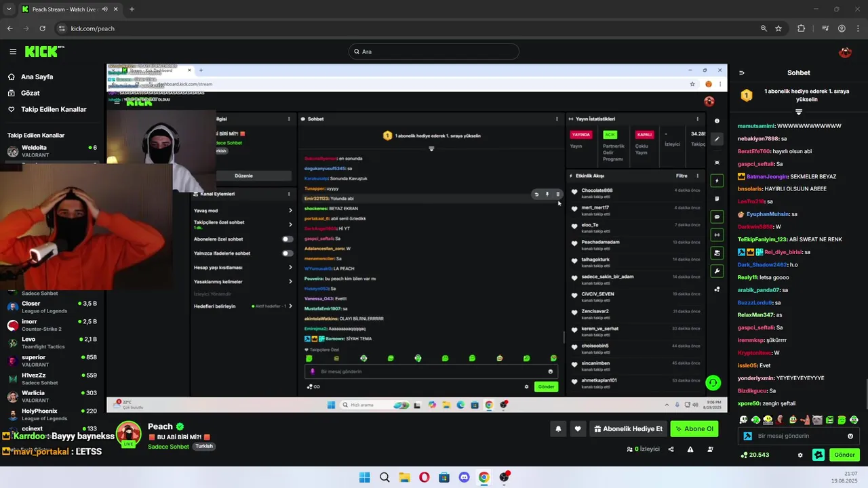Viewport: 868px width, 488px height.
Task: Click the dashboard lightning bolt icon
Action: 717,181
